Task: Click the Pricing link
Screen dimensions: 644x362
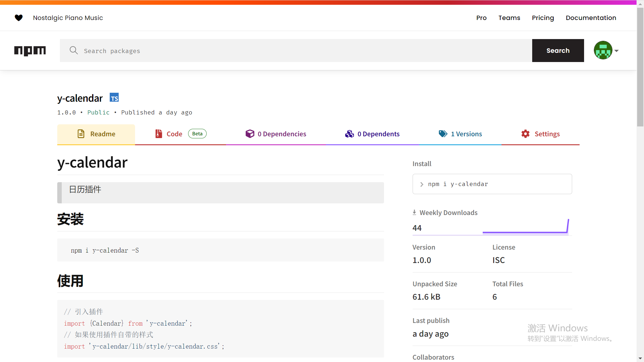Action: pyautogui.click(x=543, y=18)
